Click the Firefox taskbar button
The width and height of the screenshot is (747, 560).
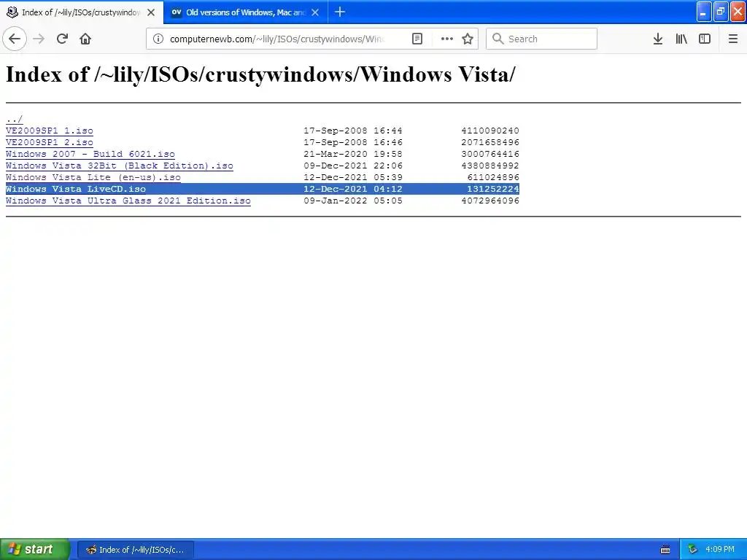pyautogui.click(x=135, y=550)
